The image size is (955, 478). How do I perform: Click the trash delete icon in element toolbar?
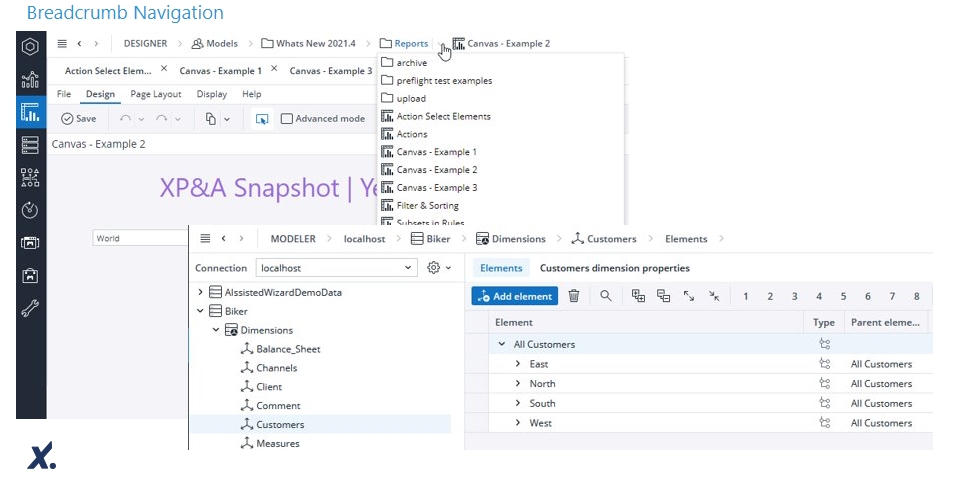(574, 296)
